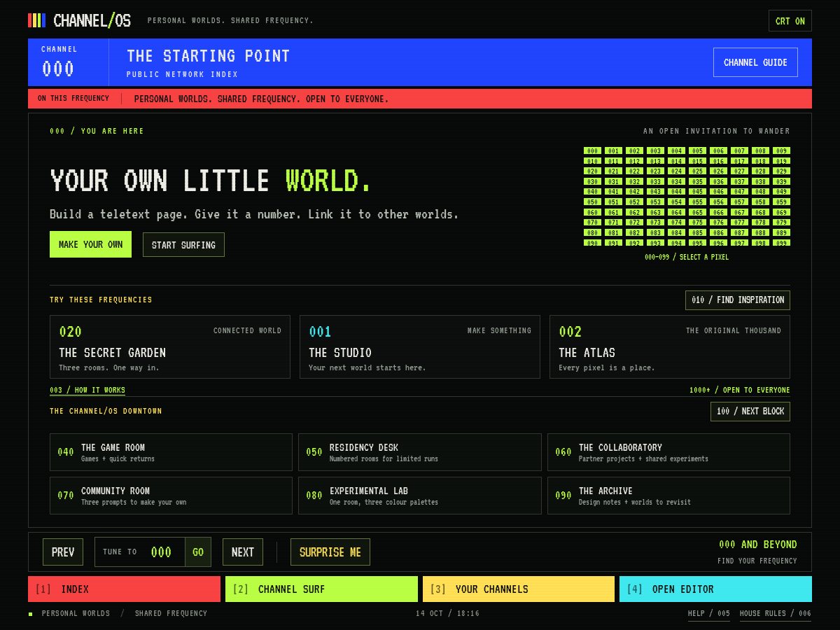This screenshot has width=840, height=630.
Task: Click the NEXT channel button
Action: coord(243,552)
